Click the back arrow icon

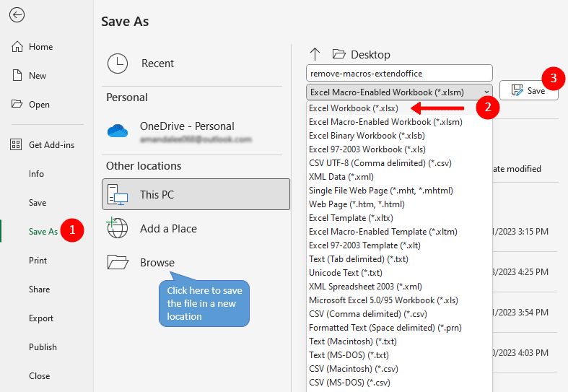click(17, 15)
